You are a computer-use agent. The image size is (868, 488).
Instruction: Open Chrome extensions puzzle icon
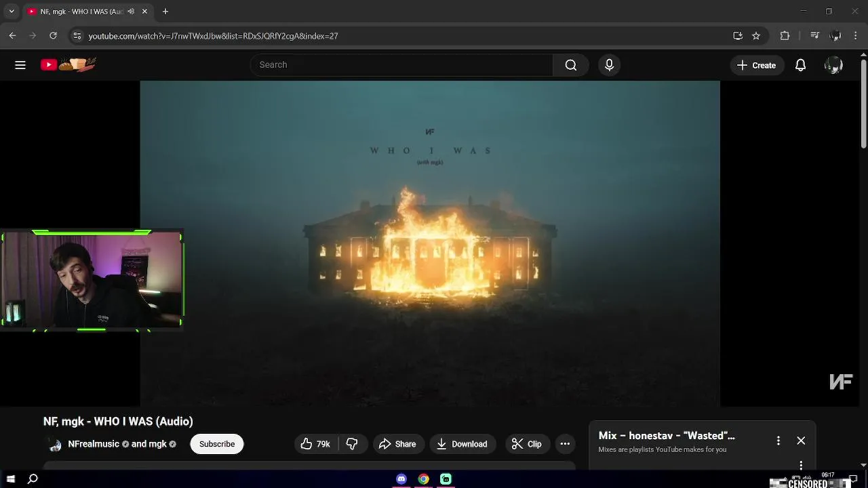(x=785, y=36)
